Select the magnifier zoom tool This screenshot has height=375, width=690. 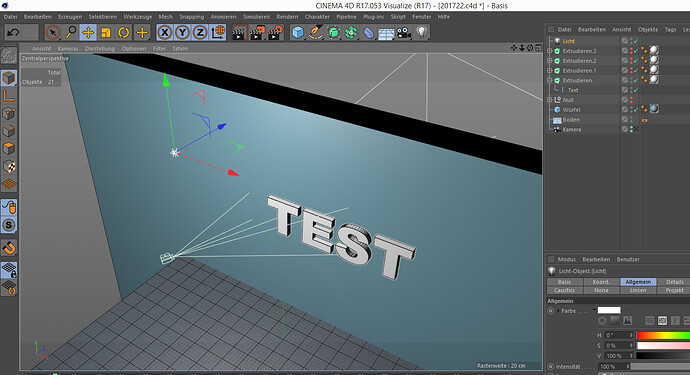tap(70, 33)
